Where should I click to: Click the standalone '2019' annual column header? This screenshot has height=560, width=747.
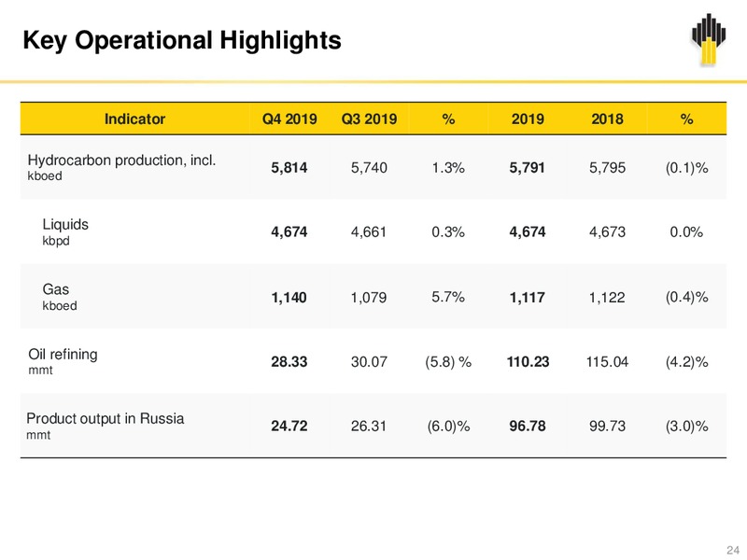[528, 119]
